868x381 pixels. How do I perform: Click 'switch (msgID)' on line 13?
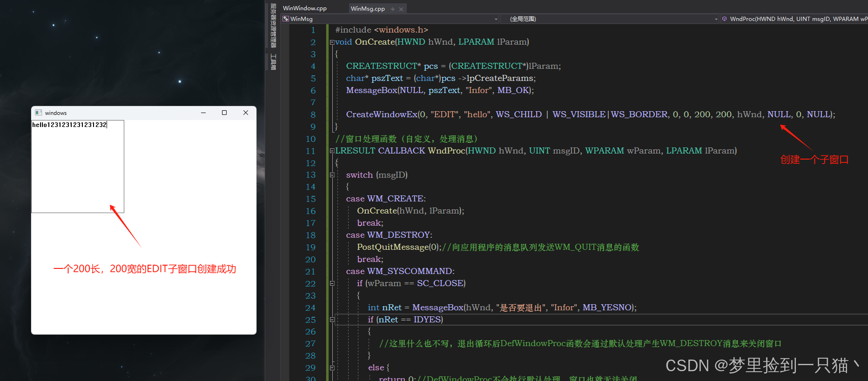click(x=377, y=175)
